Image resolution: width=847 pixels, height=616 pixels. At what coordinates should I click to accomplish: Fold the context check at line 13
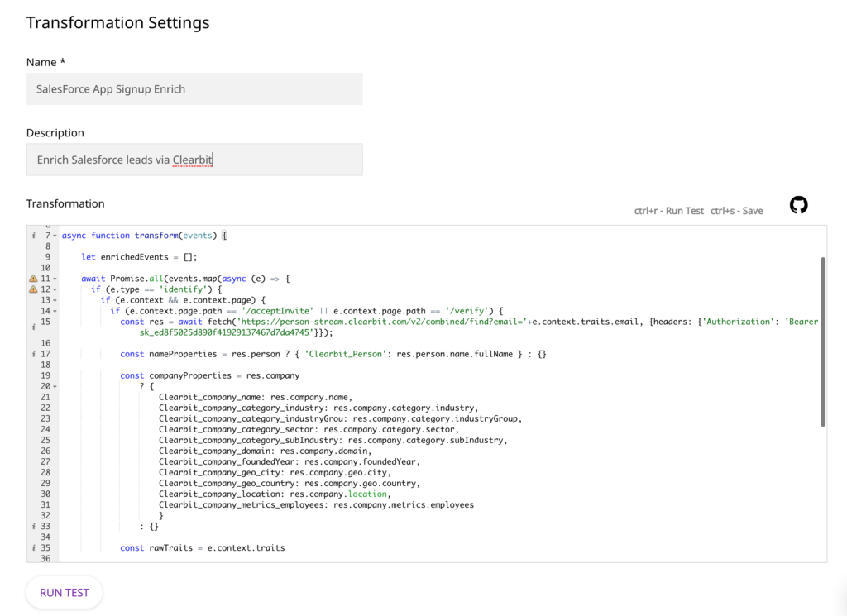tap(55, 301)
